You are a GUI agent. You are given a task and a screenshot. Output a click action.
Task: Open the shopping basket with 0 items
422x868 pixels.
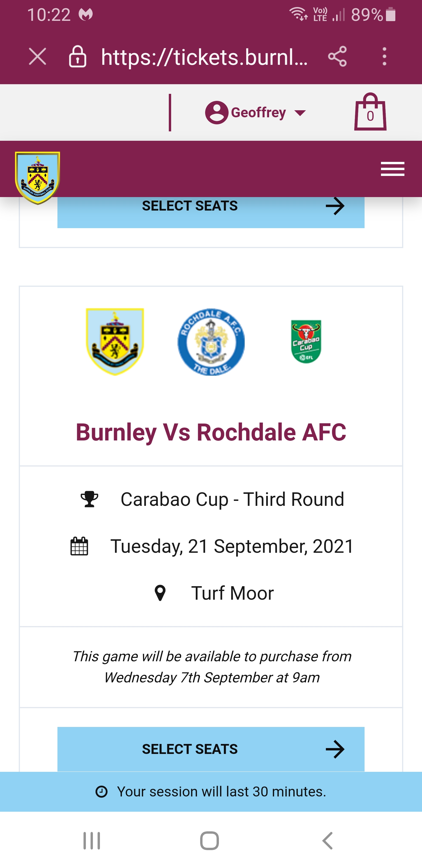click(370, 112)
